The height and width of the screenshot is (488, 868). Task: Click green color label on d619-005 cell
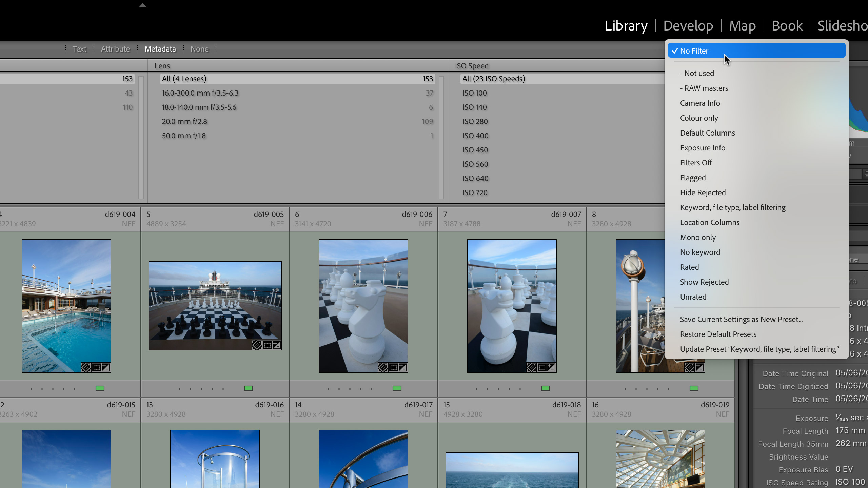(x=248, y=388)
